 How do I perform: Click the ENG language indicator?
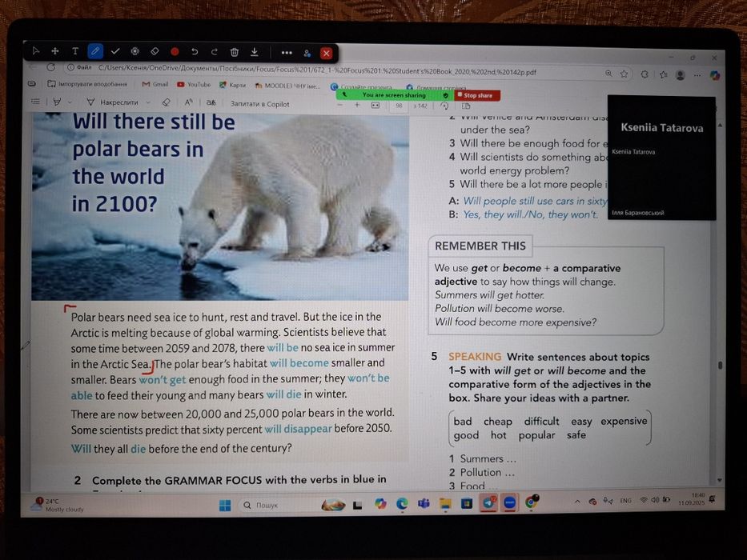625,501
